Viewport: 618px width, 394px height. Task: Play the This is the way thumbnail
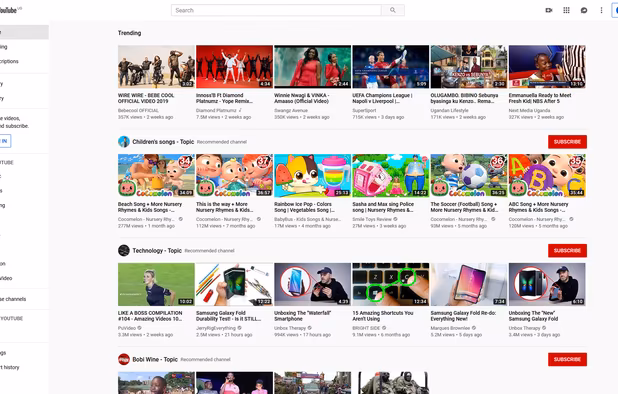(x=235, y=175)
